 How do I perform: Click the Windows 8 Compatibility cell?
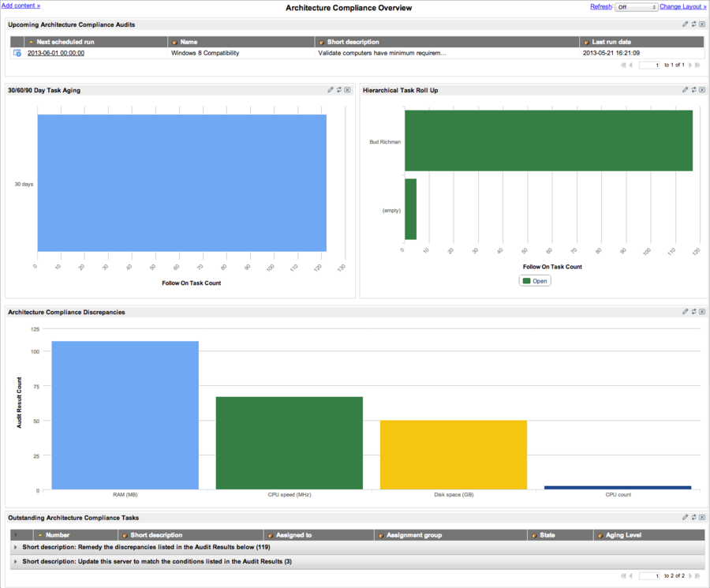[205, 53]
